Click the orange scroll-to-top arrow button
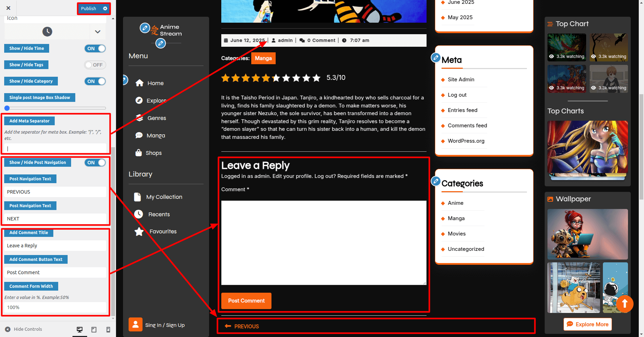Image resolution: width=644 pixels, height=337 pixels. [x=624, y=304]
